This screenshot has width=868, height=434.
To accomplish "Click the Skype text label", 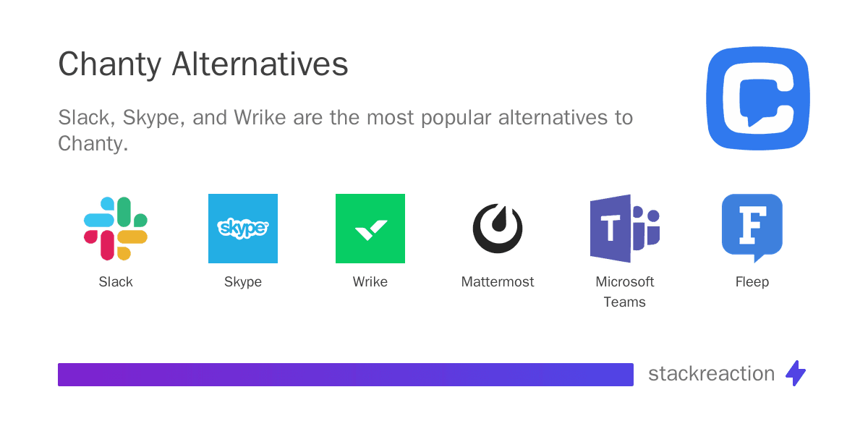I will coord(243,283).
